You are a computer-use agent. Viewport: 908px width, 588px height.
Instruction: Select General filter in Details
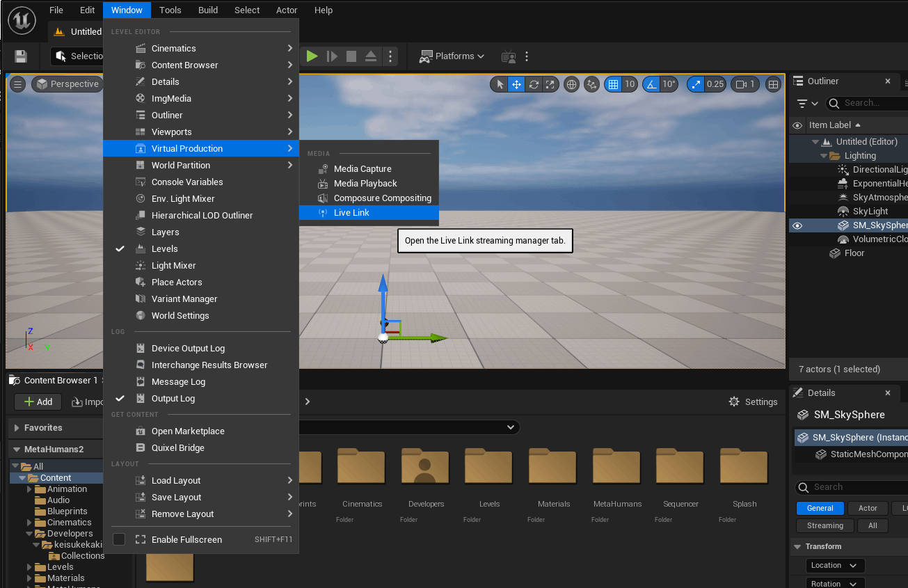coord(820,509)
